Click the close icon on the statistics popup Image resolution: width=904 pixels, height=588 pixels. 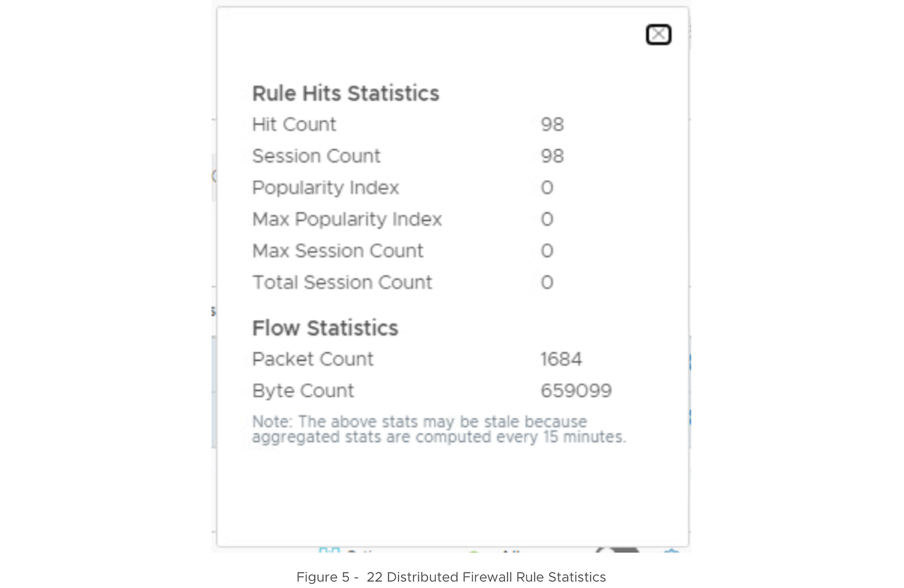[x=658, y=34]
